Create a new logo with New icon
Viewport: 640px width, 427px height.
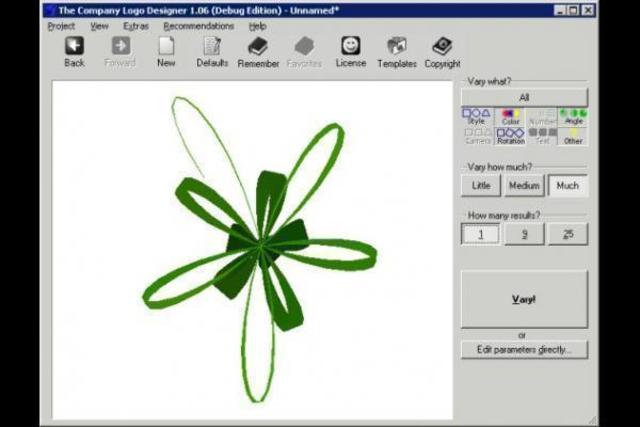point(166,51)
